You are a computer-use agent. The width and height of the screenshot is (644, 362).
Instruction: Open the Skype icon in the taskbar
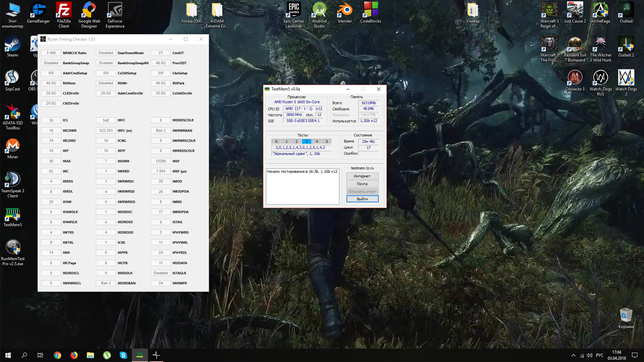coord(123,355)
